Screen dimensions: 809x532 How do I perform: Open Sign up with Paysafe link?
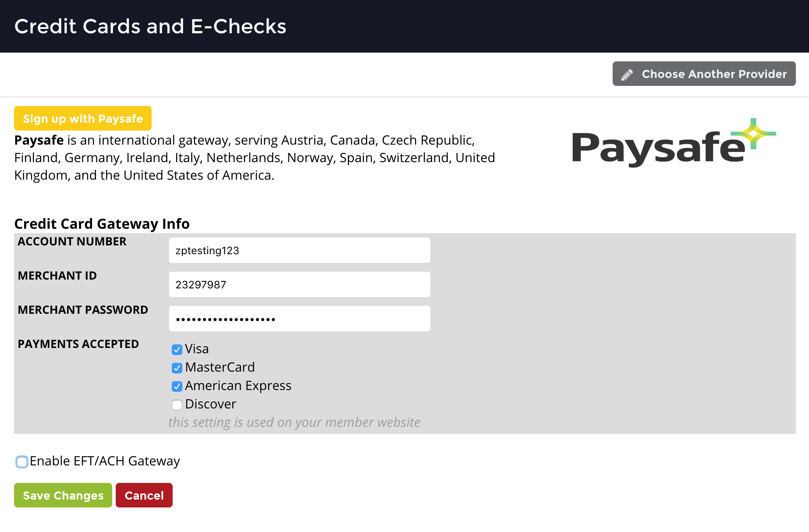click(x=83, y=118)
